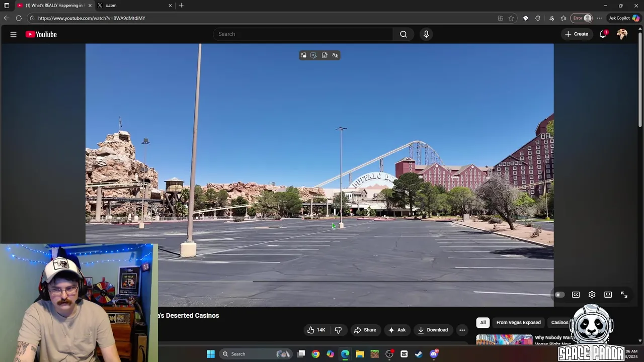
Task: Share the video
Action: pos(365,330)
